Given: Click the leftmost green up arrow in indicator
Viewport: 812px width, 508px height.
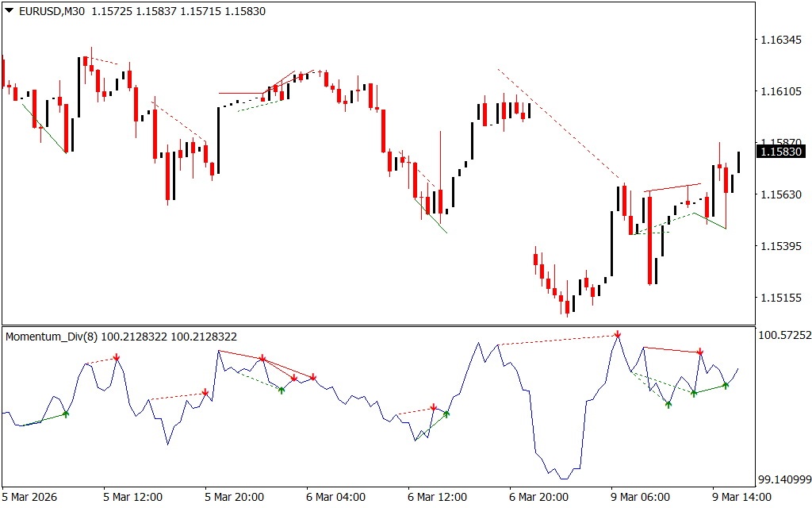Looking at the screenshot, I should [66, 413].
